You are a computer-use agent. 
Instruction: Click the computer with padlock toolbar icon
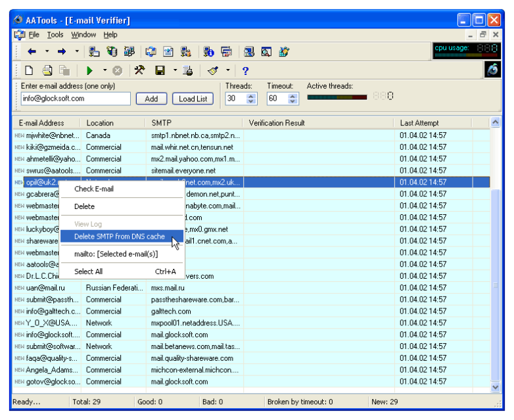186,51
